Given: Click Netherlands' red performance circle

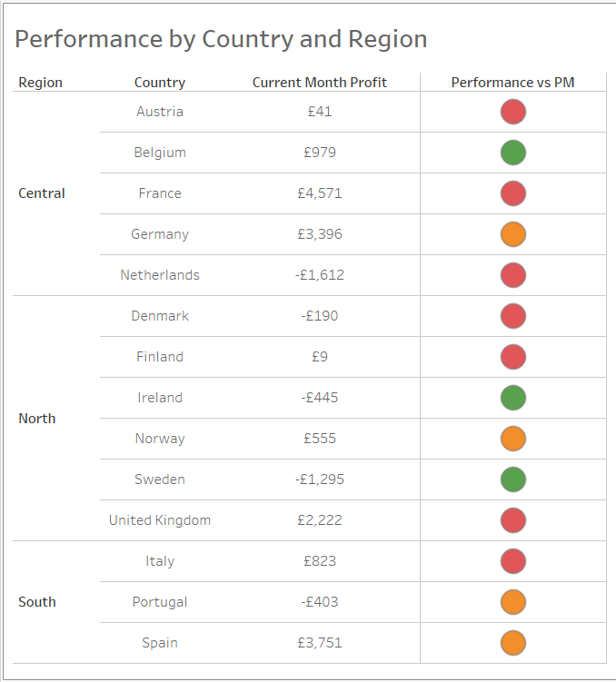Looking at the screenshot, I should [513, 275].
